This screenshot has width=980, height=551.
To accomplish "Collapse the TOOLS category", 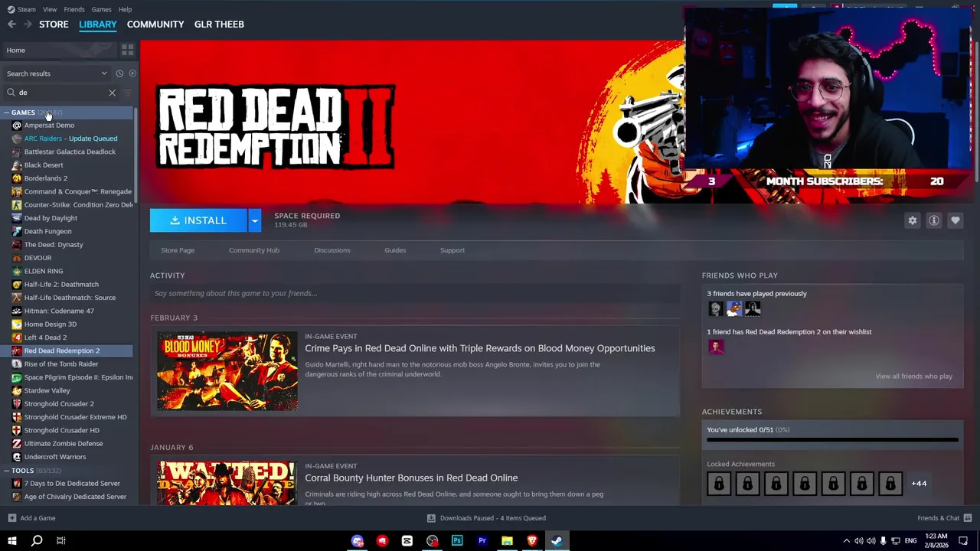I will (7, 471).
